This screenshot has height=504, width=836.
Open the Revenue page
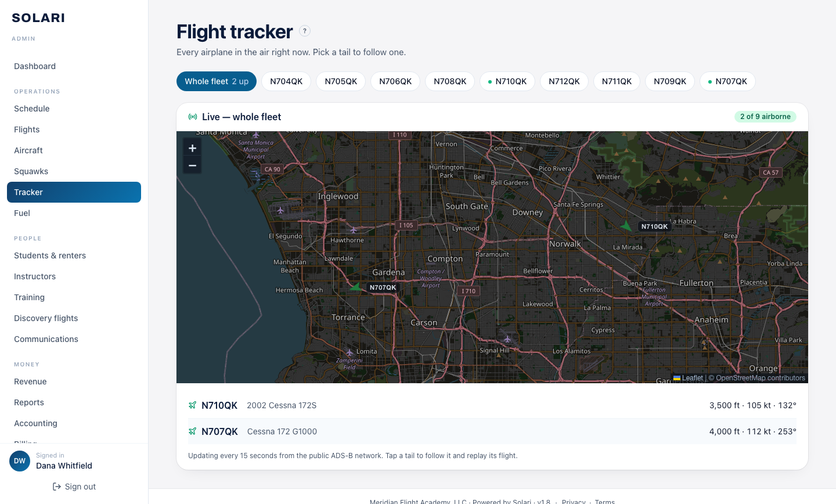click(74, 381)
